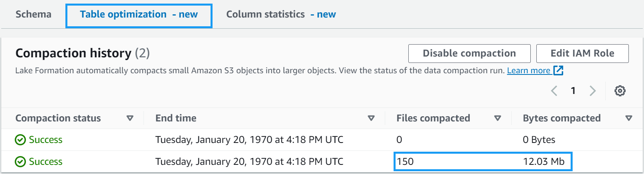
Task: Open the Column statistics tab
Action: (281, 14)
